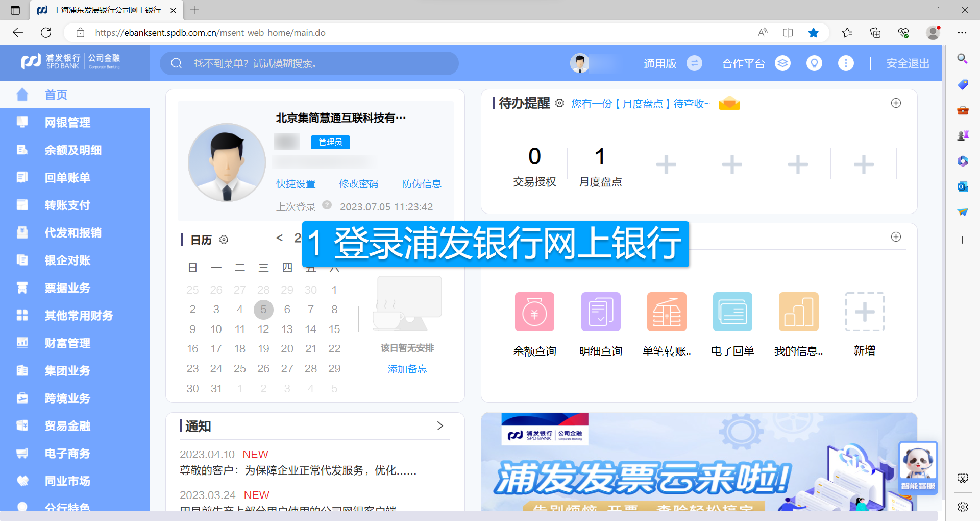This screenshot has height=521, width=980.
Task: Click the three-dot more icon in header
Action: [846, 63]
